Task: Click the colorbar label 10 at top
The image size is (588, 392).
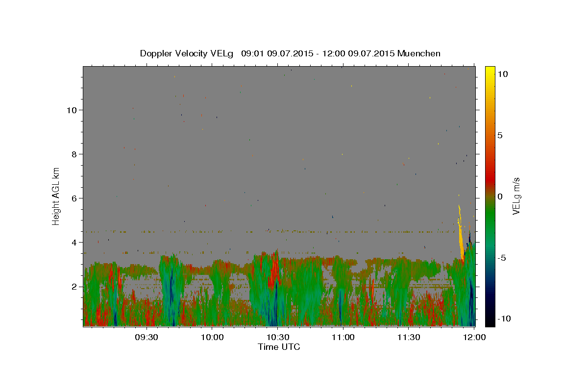Action: tap(502, 73)
